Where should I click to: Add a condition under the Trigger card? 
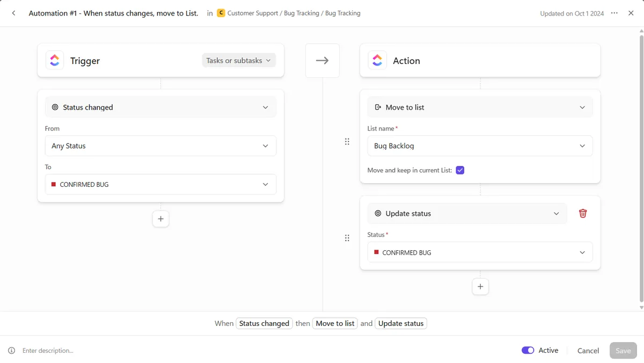click(160, 219)
